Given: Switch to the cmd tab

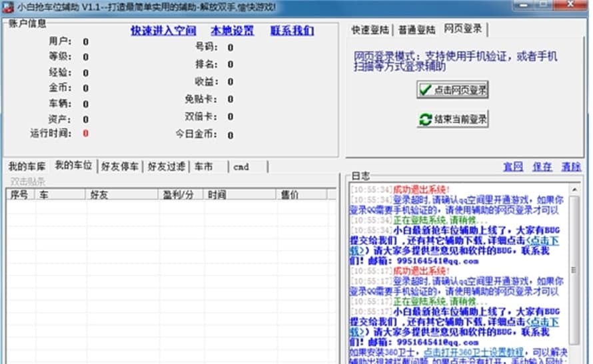Looking at the screenshot, I should pyautogui.click(x=248, y=166).
